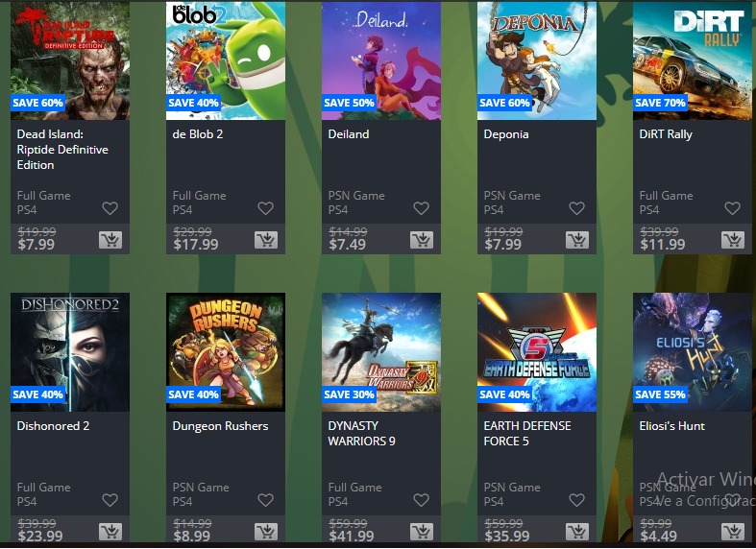Add DiRT Rally to cart
Image resolution: width=756 pixels, height=549 pixels.
(733, 239)
